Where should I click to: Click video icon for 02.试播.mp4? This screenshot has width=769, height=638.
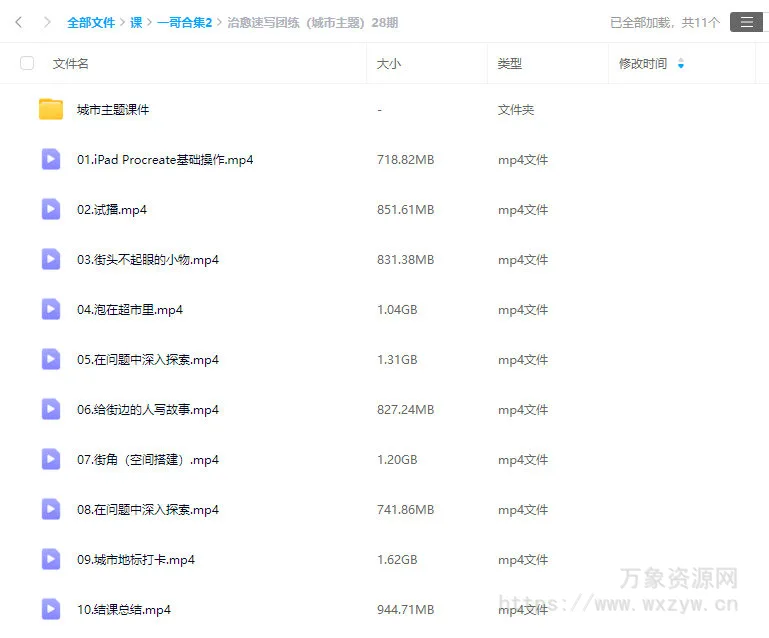pyautogui.click(x=51, y=209)
